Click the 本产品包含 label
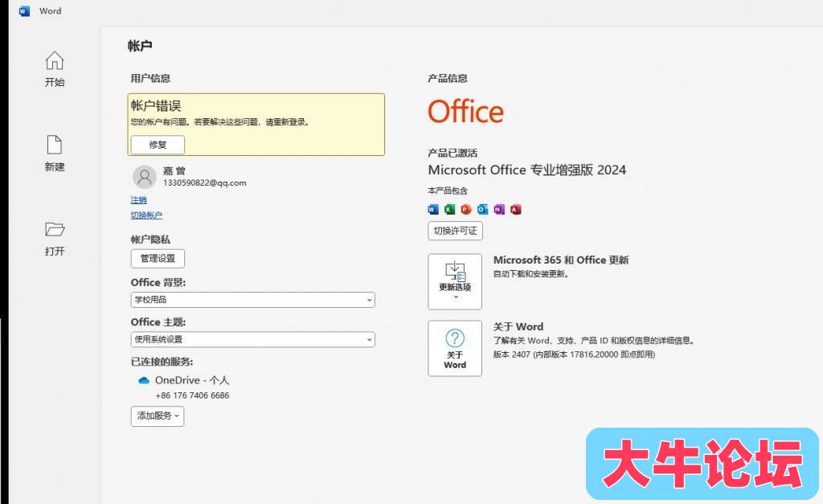Image resolution: width=823 pixels, height=504 pixels. (x=448, y=191)
